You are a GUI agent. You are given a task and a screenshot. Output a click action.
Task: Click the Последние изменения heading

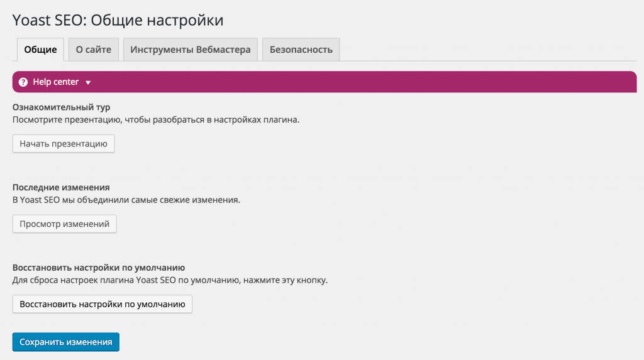coord(61,188)
